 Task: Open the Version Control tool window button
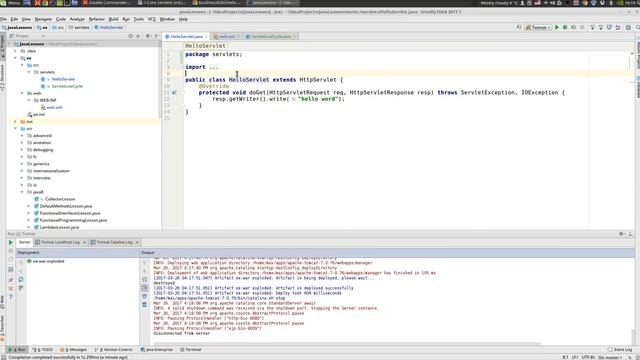point(113,350)
